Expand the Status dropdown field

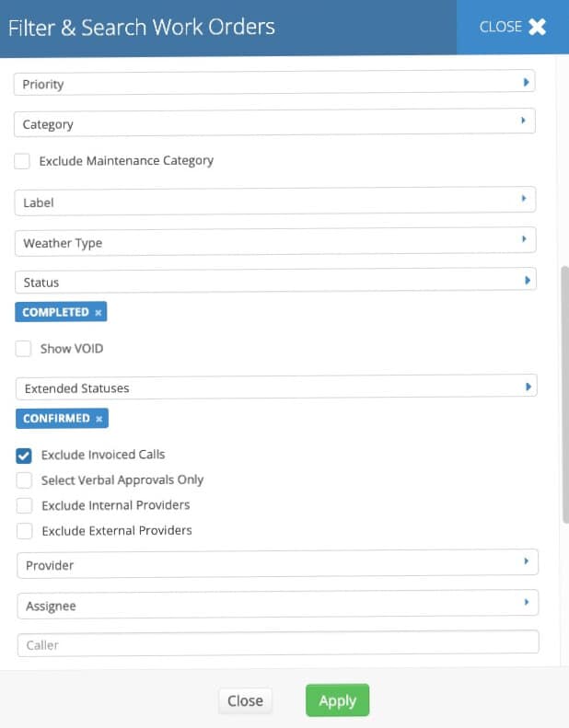click(274, 281)
